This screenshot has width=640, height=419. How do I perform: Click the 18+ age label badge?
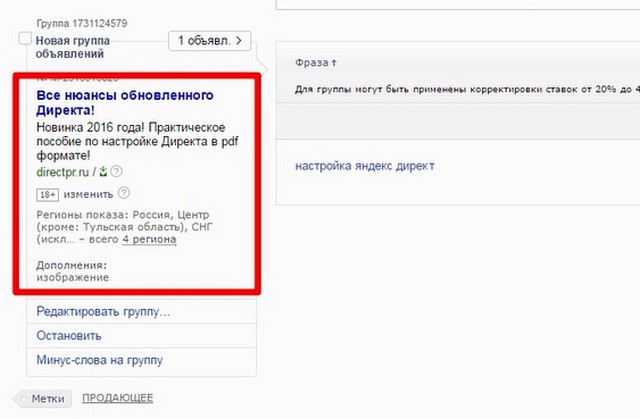click(x=47, y=195)
